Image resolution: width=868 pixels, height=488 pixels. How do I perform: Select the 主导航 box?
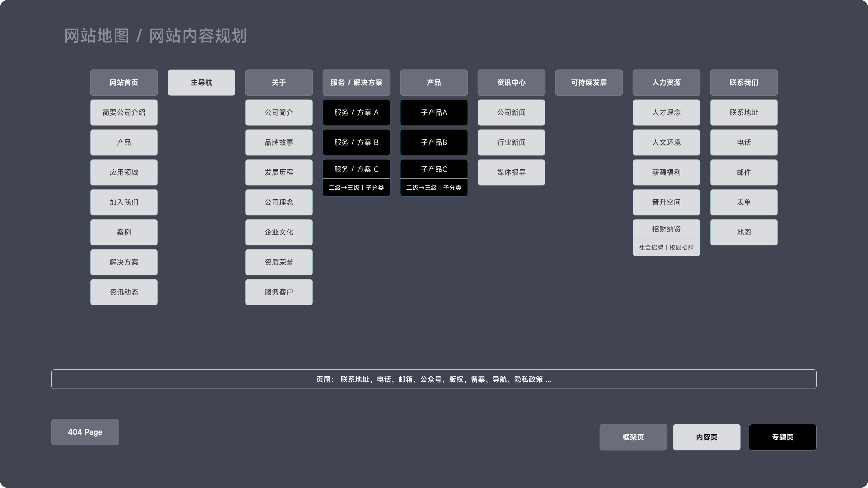201,83
